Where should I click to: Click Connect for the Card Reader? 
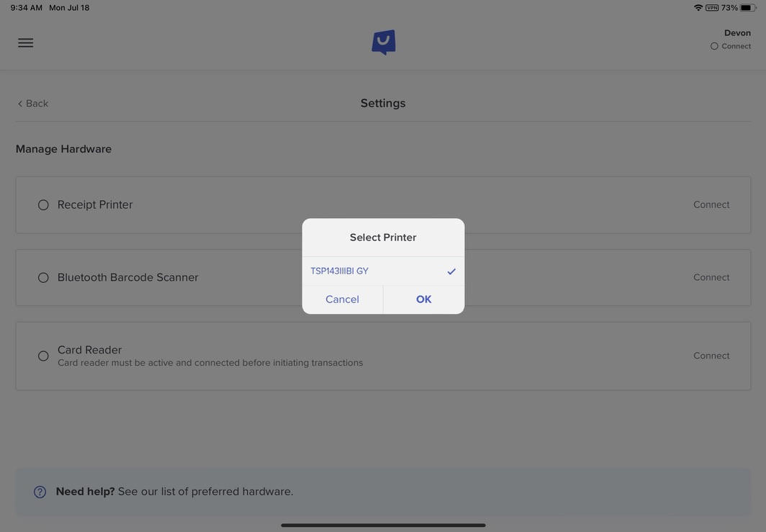point(711,356)
